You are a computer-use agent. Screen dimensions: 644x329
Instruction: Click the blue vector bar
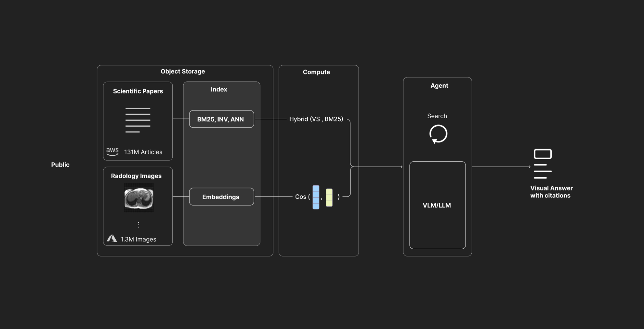click(316, 197)
